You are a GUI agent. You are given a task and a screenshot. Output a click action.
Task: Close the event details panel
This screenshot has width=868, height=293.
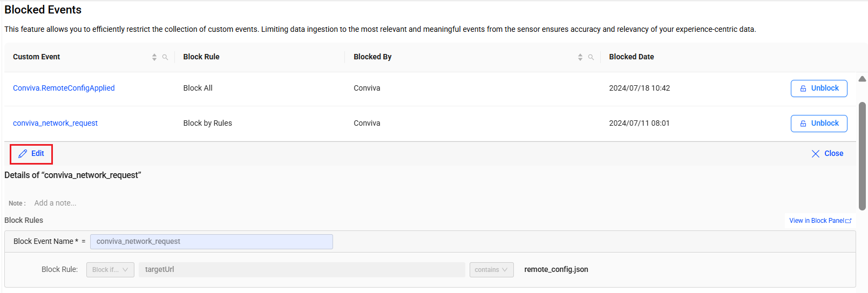pos(827,154)
